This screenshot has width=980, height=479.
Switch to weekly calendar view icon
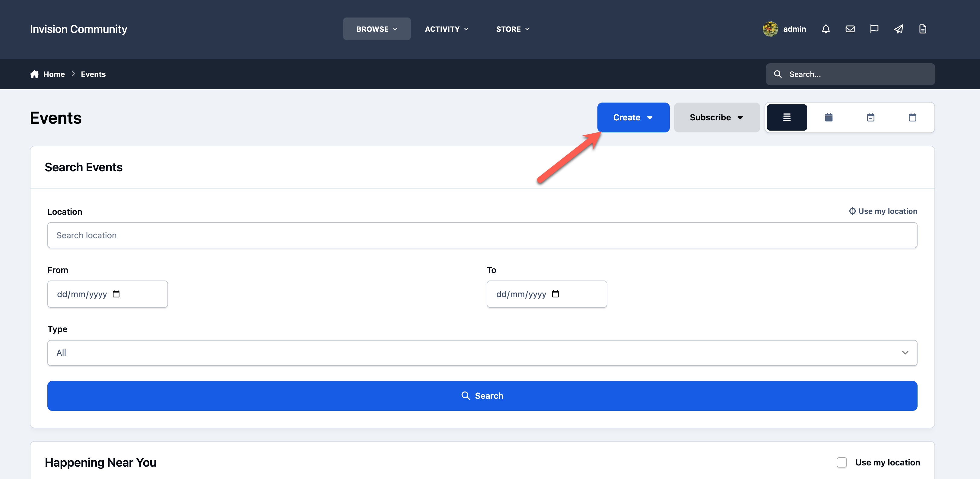(870, 118)
